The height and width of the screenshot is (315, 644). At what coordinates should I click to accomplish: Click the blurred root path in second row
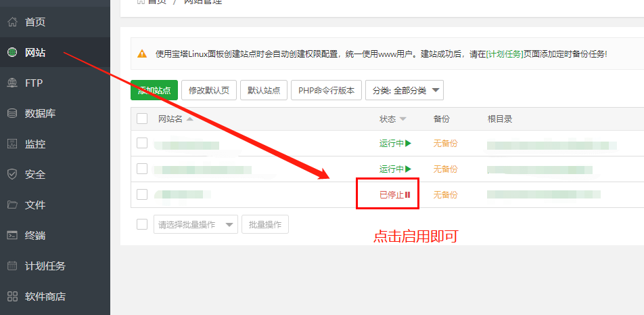click(540, 169)
